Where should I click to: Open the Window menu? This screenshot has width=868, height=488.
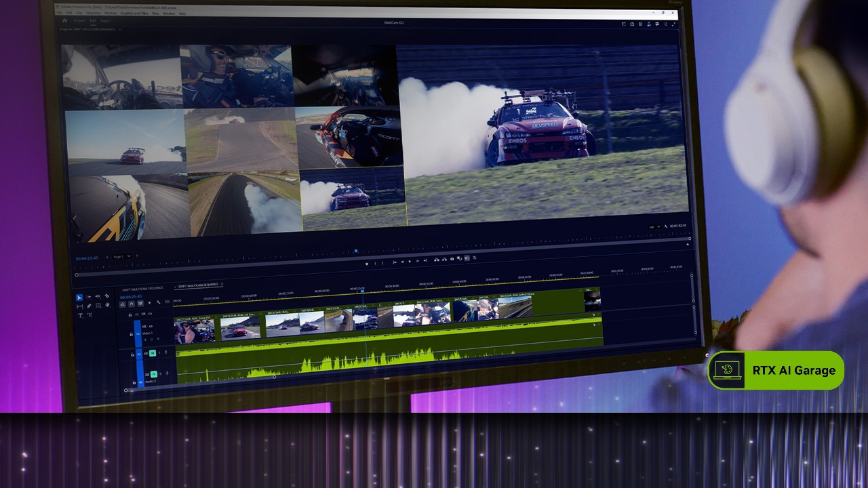click(169, 14)
